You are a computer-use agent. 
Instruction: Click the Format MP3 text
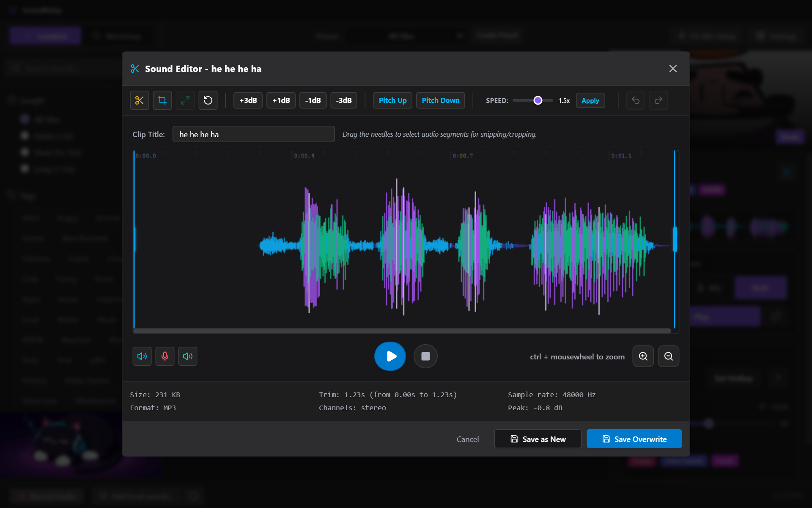153,408
